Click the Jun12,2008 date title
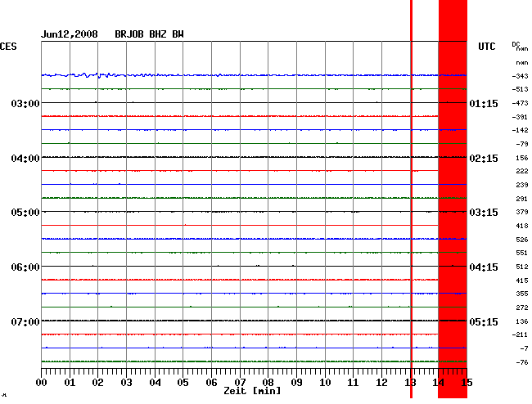The width and height of the screenshot is (532, 404). click(70, 34)
